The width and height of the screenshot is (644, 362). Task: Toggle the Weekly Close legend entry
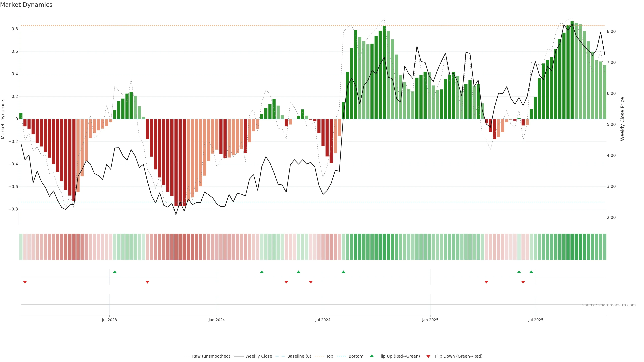(258, 356)
